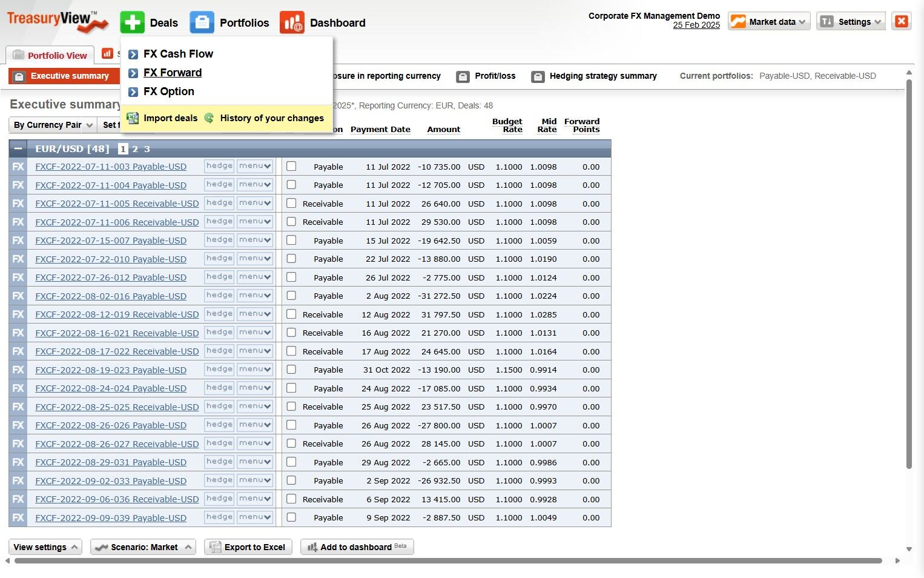Click FX icon for FXCF-2022-07-11-003 row
This screenshot has width=924, height=578.
pos(18,167)
